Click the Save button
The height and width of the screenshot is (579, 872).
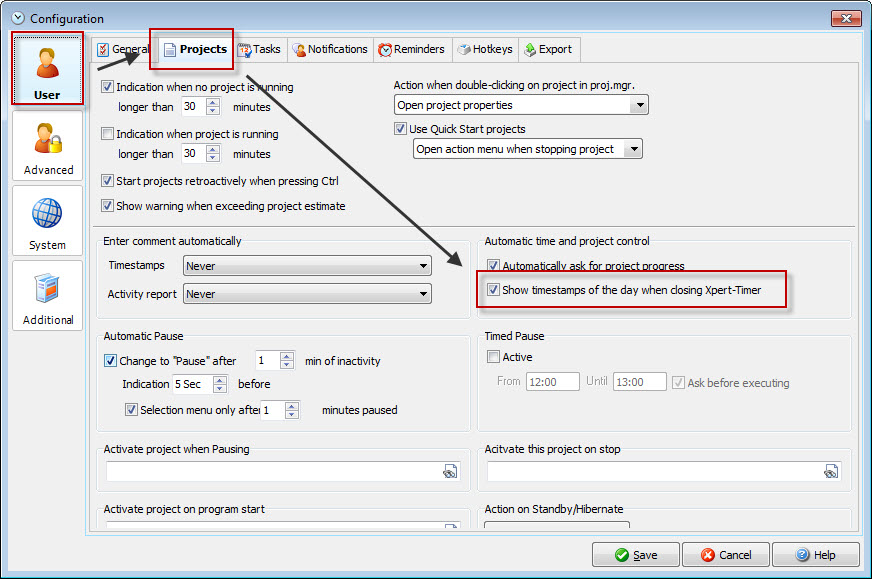pos(635,555)
